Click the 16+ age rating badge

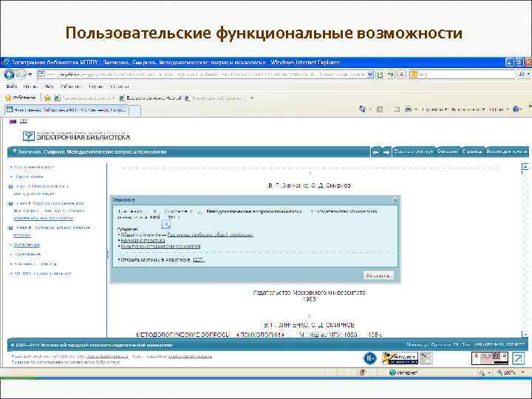pos(370,358)
